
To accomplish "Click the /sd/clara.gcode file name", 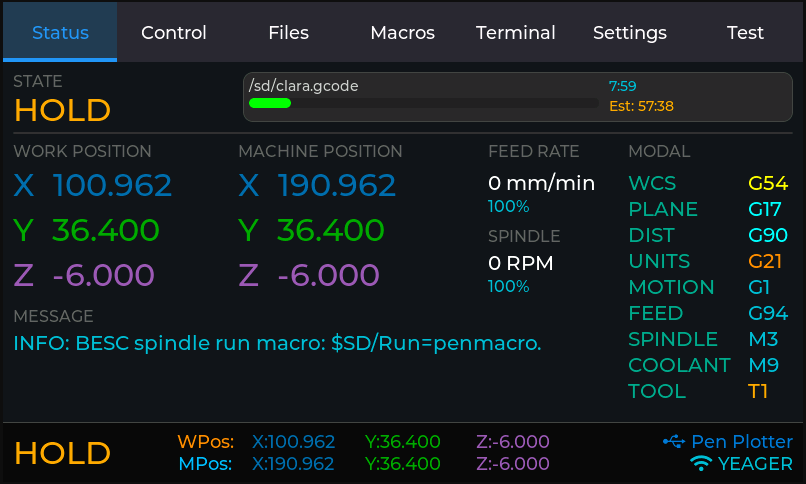I will (x=304, y=86).
